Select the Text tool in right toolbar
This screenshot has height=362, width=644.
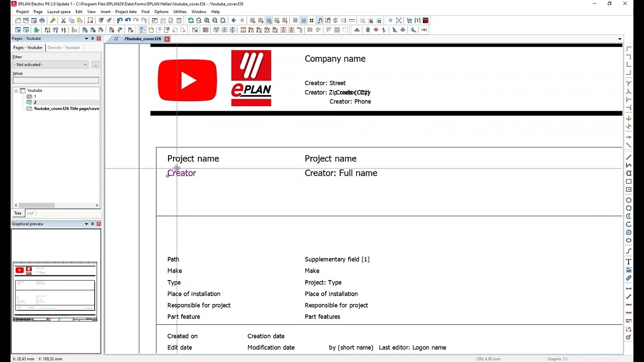pyautogui.click(x=629, y=261)
